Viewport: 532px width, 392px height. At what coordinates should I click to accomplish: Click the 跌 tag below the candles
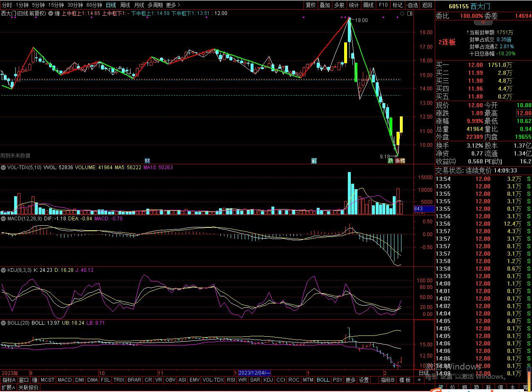(x=390, y=160)
